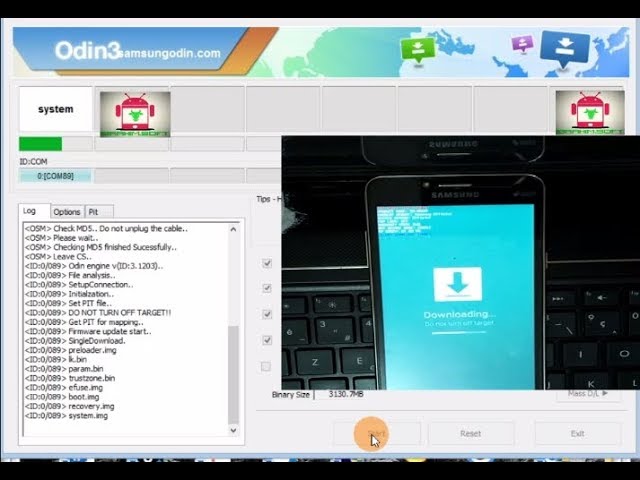This screenshot has width=640, height=480.
Task: Open the Pit tab
Action: [x=98, y=212]
